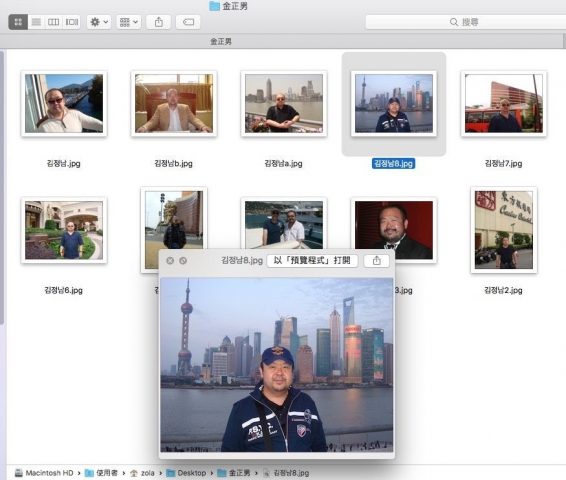Click the 使用者 folder in path bar
The width and height of the screenshot is (566, 480).
tap(101, 473)
